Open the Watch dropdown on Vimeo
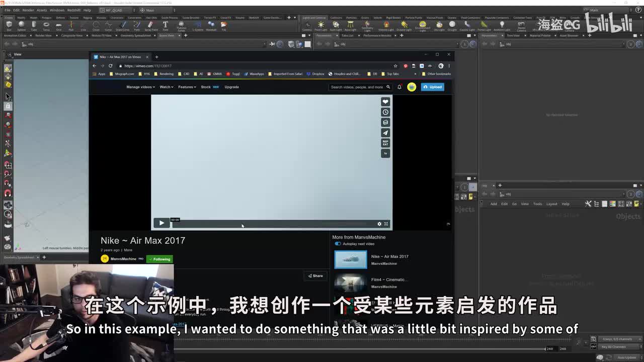The image size is (644, 362). pos(166,87)
